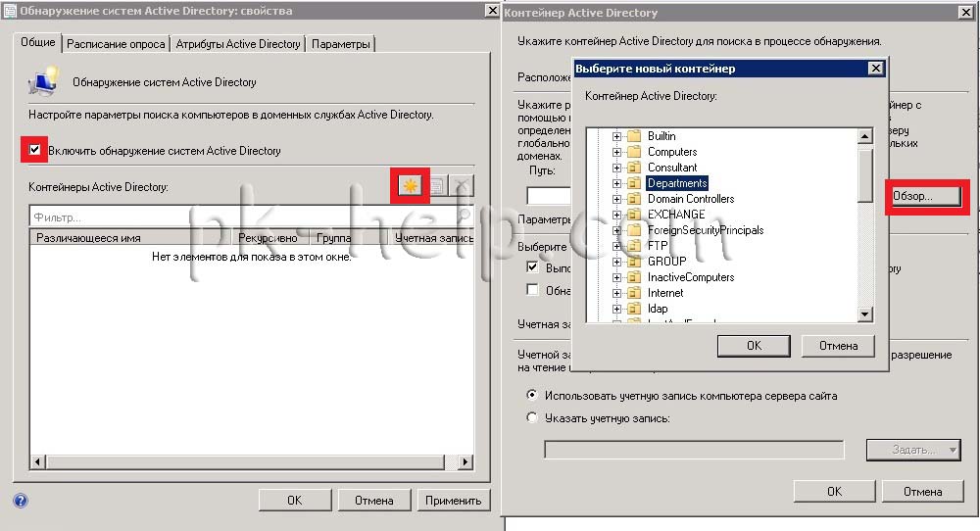Click the Consultant folder icon

[634, 167]
